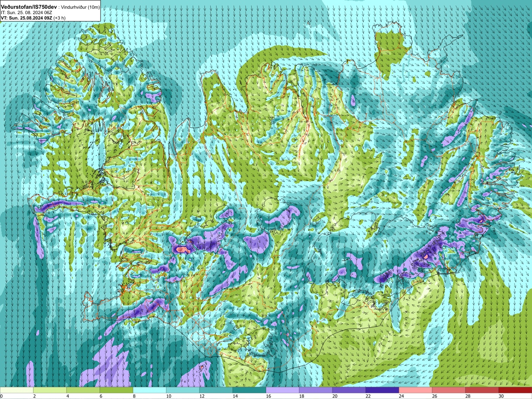Screen dimensions: 532x399
Task: Click the legend scale label '12'
Action: pos(202,396)
